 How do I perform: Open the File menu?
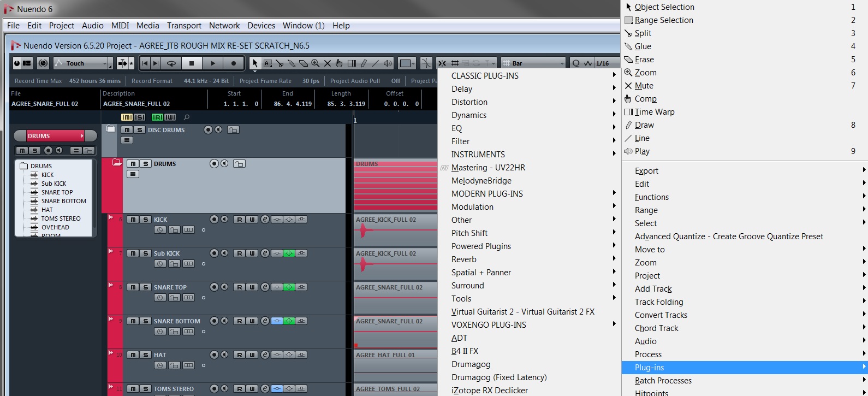point(13,26)
